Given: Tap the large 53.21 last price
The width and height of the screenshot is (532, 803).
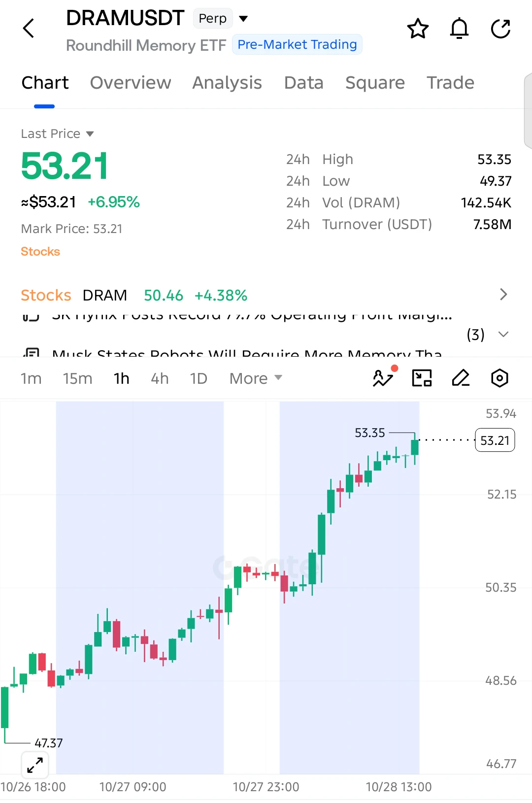Looking at the screenshot, I should pos(65,166).
